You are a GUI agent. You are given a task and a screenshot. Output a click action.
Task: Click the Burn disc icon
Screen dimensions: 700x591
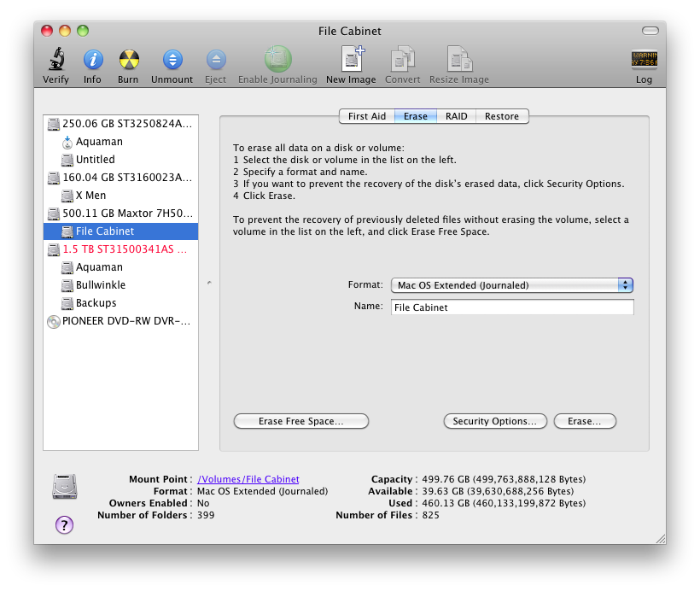click(129, 60)
